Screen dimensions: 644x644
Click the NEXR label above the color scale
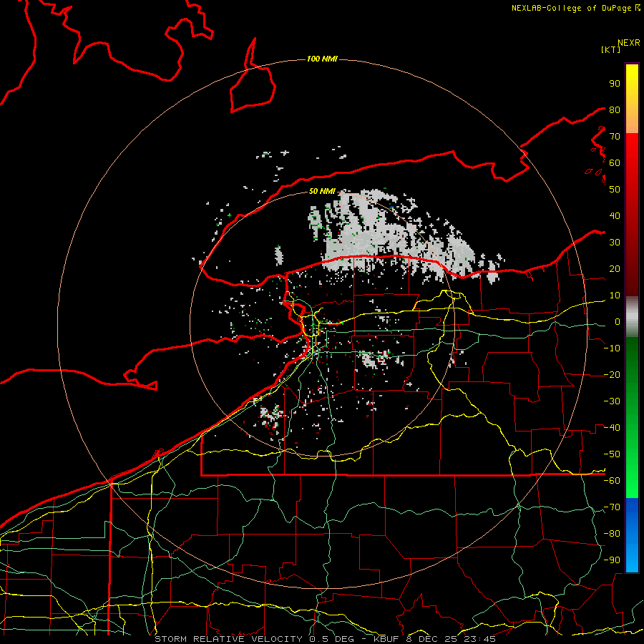[629, 43]
